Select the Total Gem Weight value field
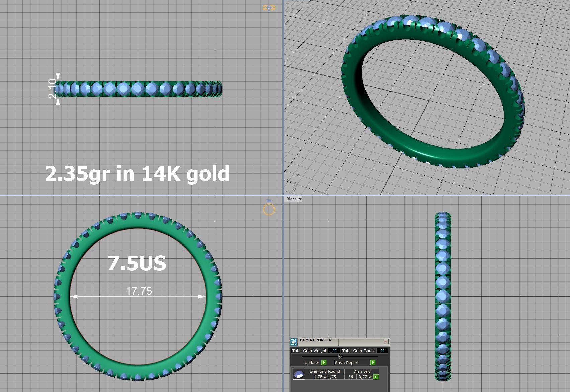Viewport: 570px width, 392px height. (334, 351)
